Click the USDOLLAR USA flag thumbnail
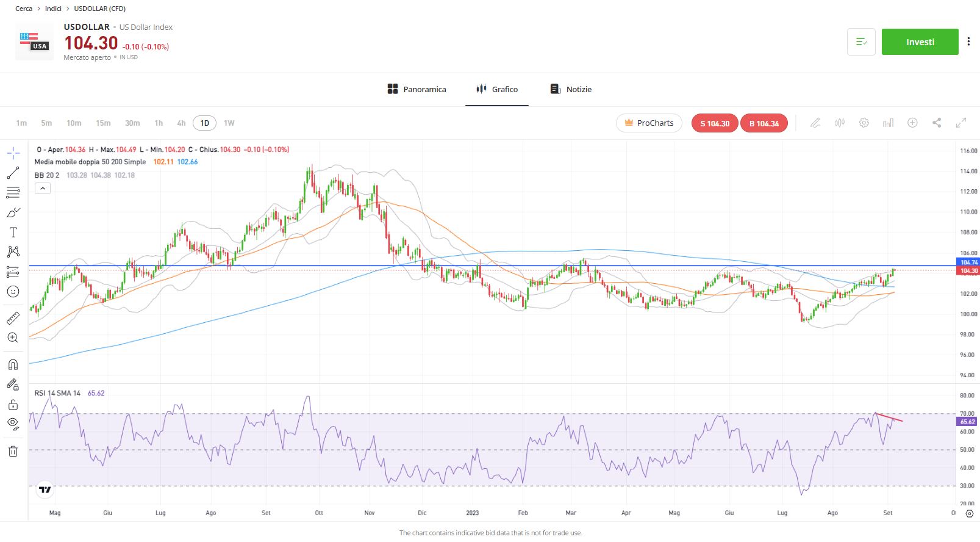Screen dimensions: 980x542 click(x=34, y=42)
